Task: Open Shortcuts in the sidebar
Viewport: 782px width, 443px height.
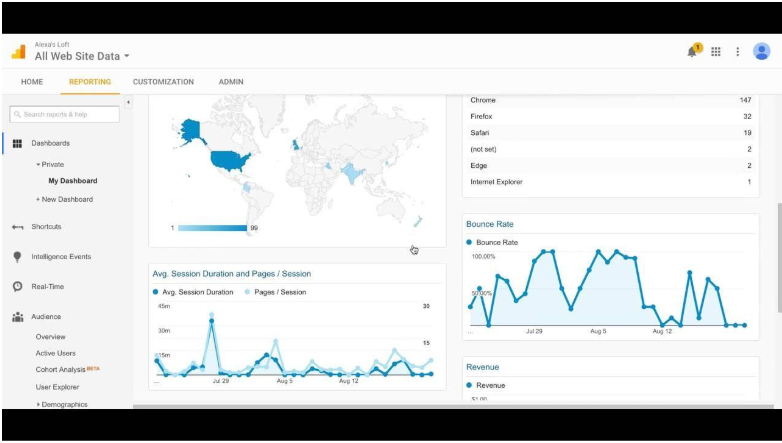Action: click(46, 226)
